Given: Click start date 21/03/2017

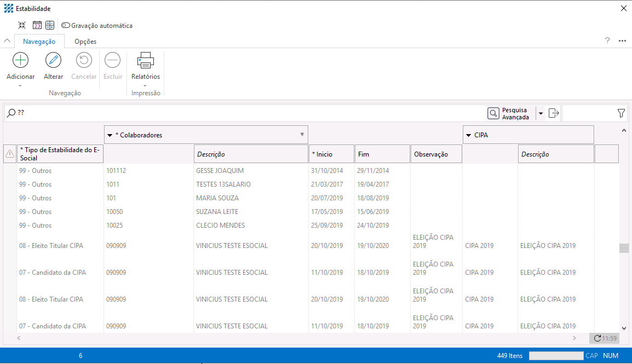Looking at the screenshot, I should (327, 184).
